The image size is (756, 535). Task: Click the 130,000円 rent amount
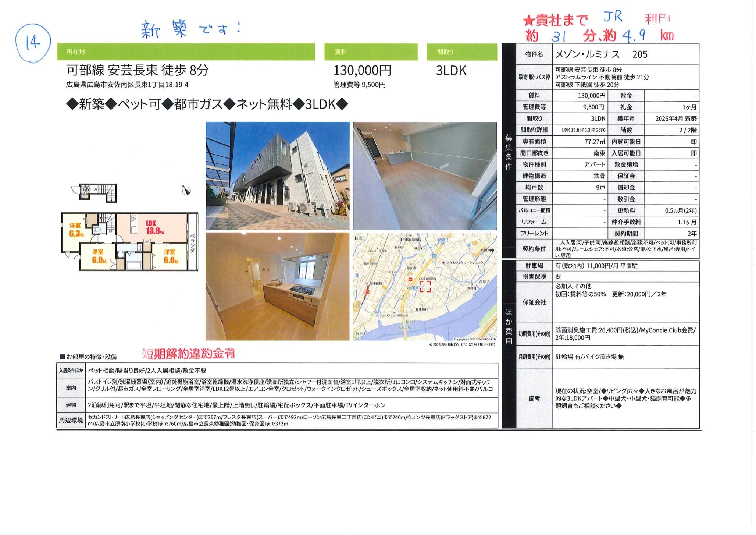click(362, 70)
